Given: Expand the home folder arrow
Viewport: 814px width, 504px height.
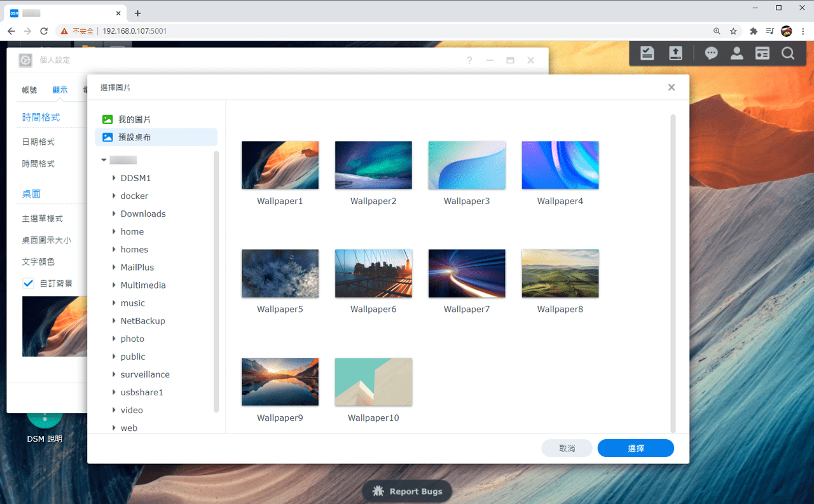Looking at the screenshot, I should point(114,231).
